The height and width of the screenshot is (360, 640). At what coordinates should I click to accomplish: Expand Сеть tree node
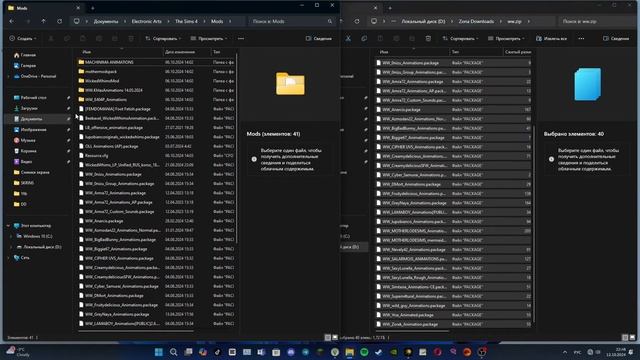click(x=9, y=258)
